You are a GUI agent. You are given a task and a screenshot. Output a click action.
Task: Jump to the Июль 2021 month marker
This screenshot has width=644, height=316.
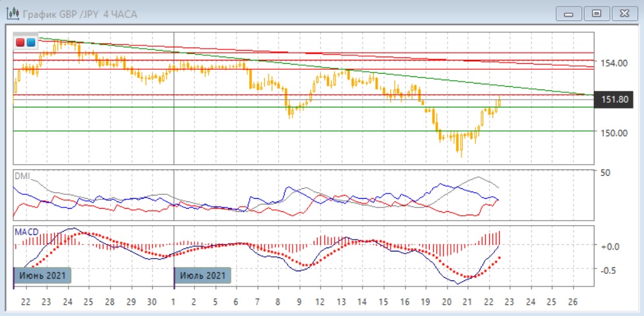(x=202, y=275)
